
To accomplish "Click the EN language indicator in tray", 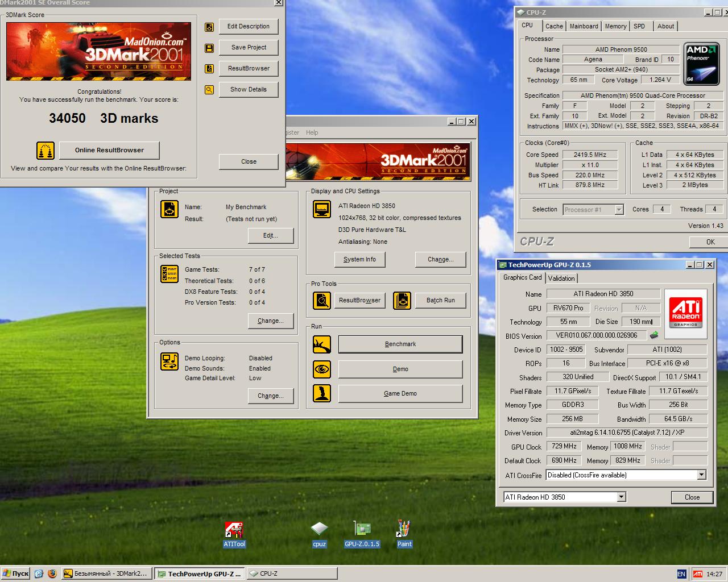I will [x=681, y=574].
